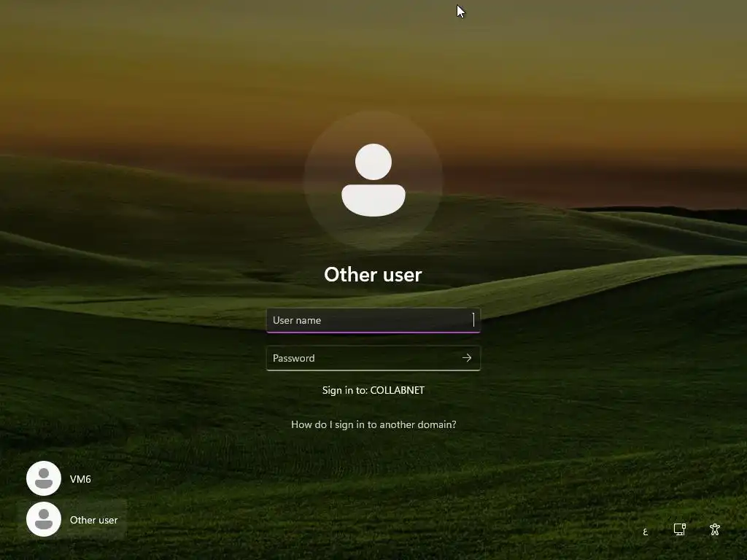The width and height of the screenshot is (747, 560).
Task: Select the VM6 user account
Action: (x=71, y=478)
